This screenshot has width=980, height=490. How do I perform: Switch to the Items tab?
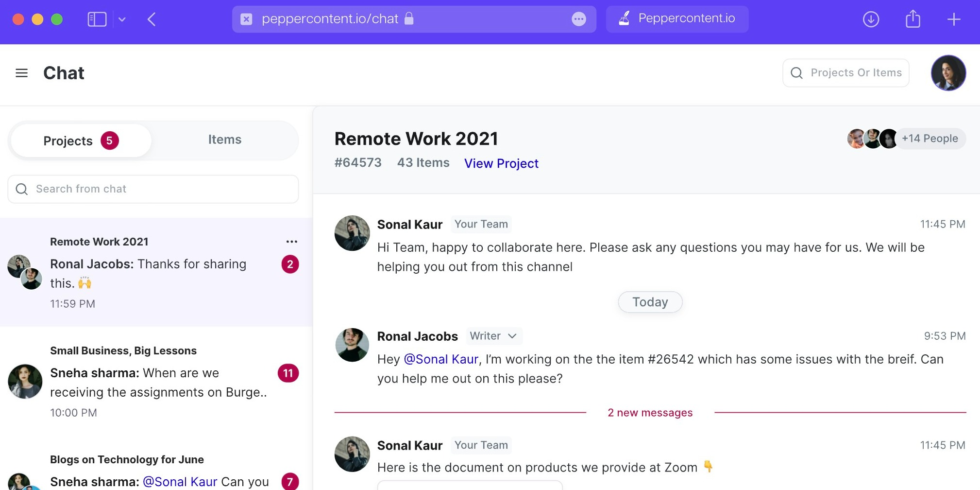(224, 140)
